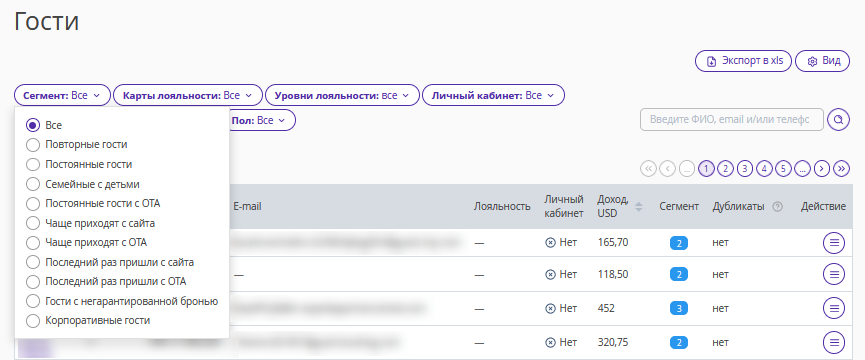Click the segment badge 3 in table

click(679, 308)
